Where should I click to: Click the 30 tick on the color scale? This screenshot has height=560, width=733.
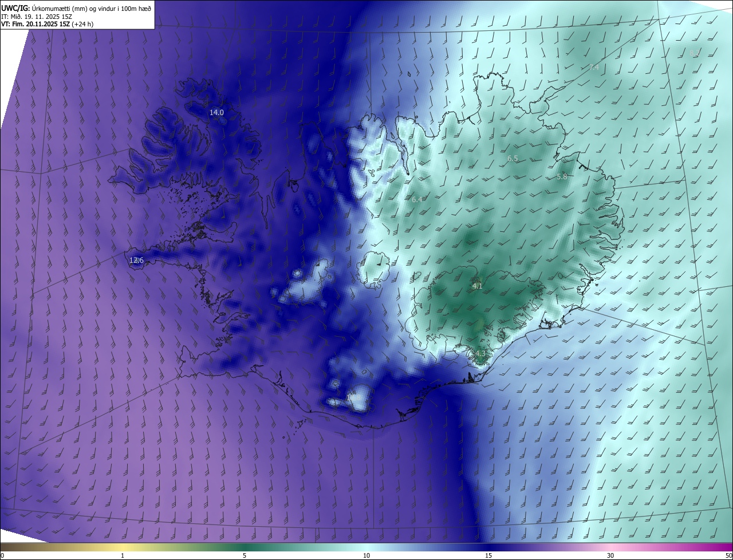(610, 555)
